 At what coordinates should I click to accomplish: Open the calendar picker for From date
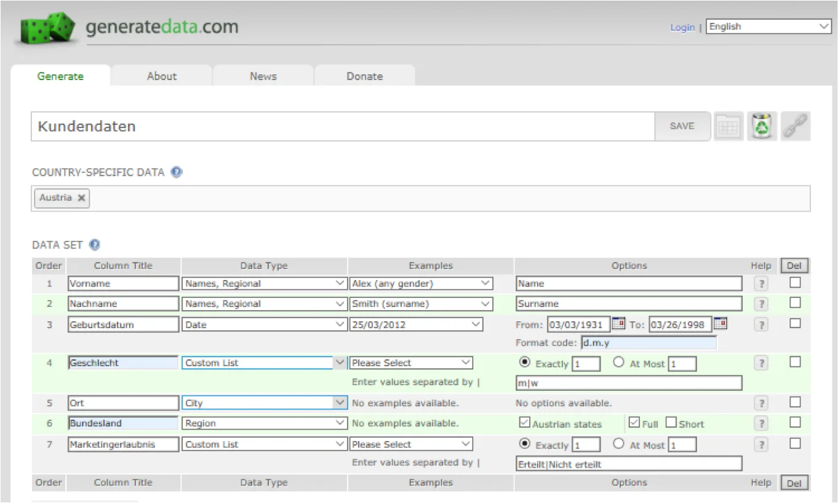pyautogui.click(x=618, y=323)
